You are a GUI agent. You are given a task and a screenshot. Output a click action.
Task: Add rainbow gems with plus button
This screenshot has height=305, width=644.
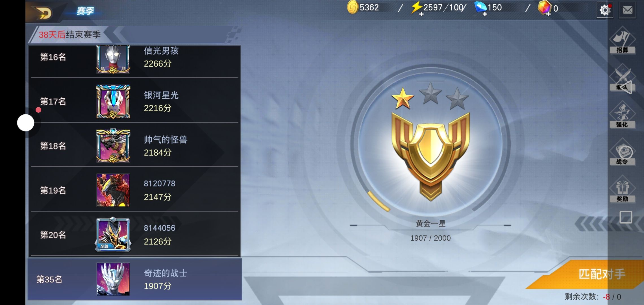point(548,14)
